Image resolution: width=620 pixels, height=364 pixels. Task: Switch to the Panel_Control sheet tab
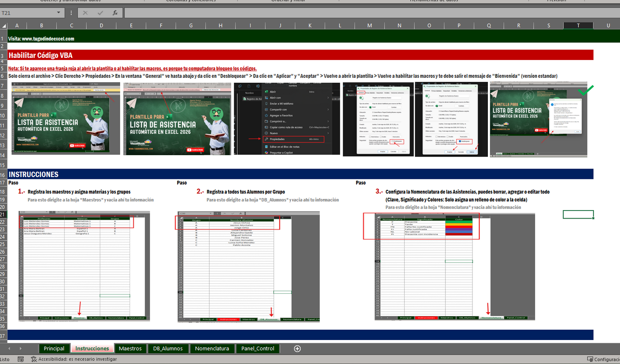point(257,349)
